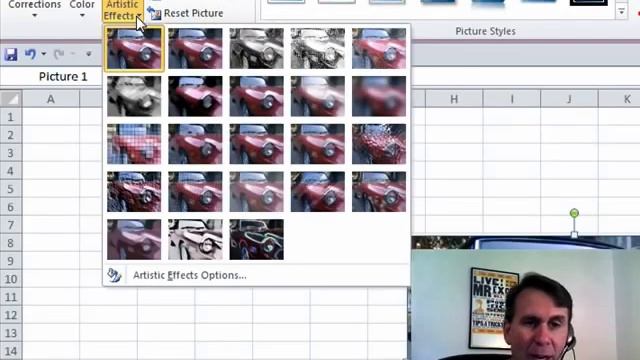Apply the Light Screen grid effect thumbnail
640x360 pixels.
pyautogui.click(x=134, y=144)
